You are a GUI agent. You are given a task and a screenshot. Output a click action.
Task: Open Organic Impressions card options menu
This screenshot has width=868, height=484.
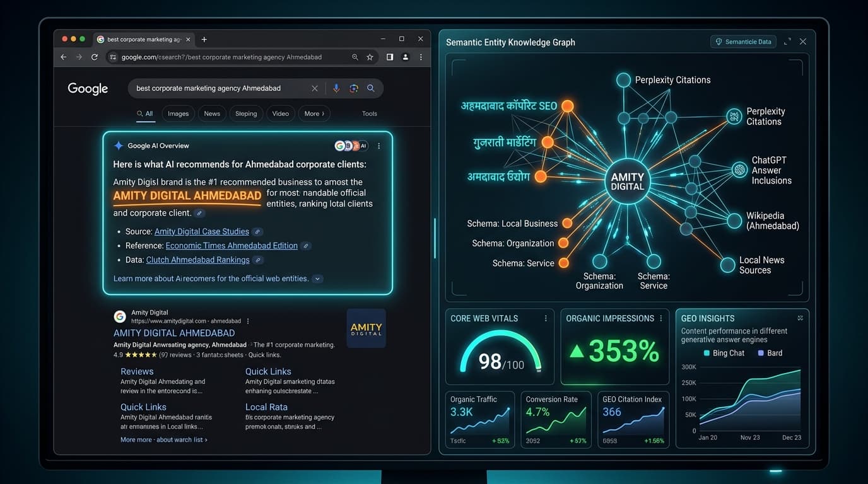click(x=661, y=318)
